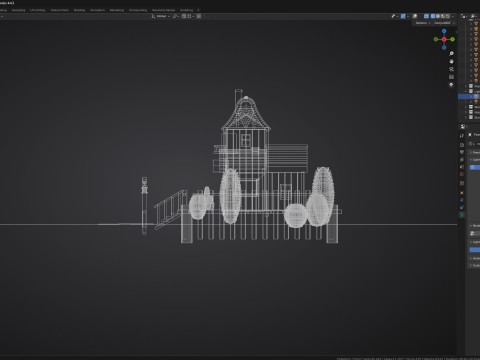Viewport: 480px width, 360px height.
Task: Open the Outliner editor type dropdown
Action: (464, 16)
